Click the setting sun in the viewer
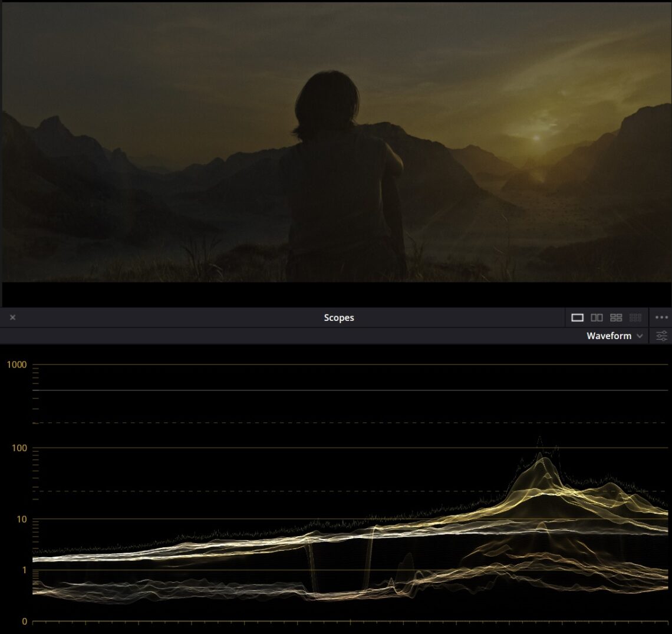 point(536,138)
